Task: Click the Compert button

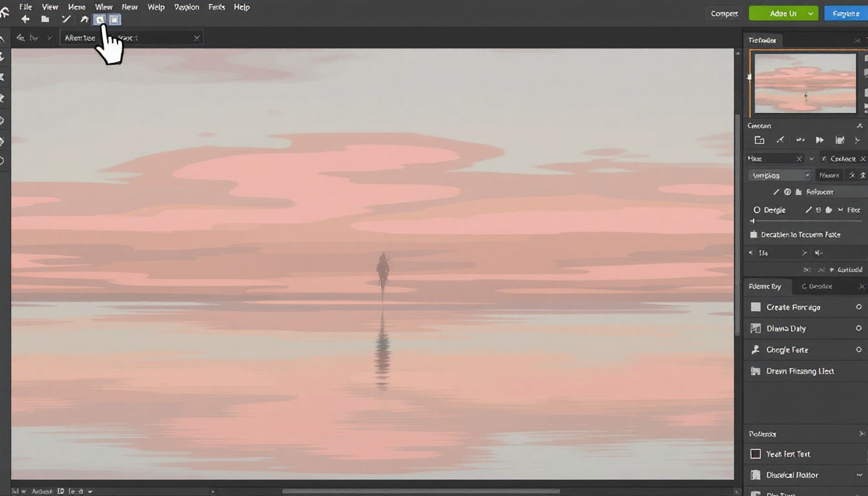Action: pos(724,14)
